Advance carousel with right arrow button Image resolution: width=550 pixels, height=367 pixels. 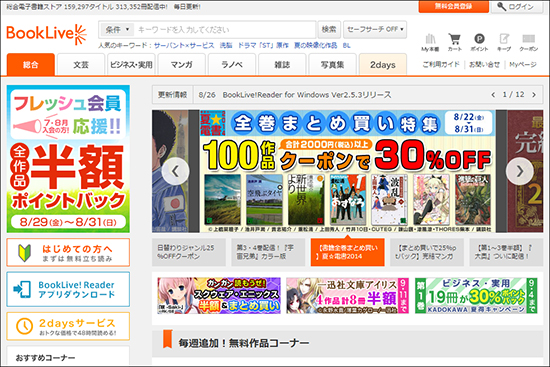tap(519, 171)
